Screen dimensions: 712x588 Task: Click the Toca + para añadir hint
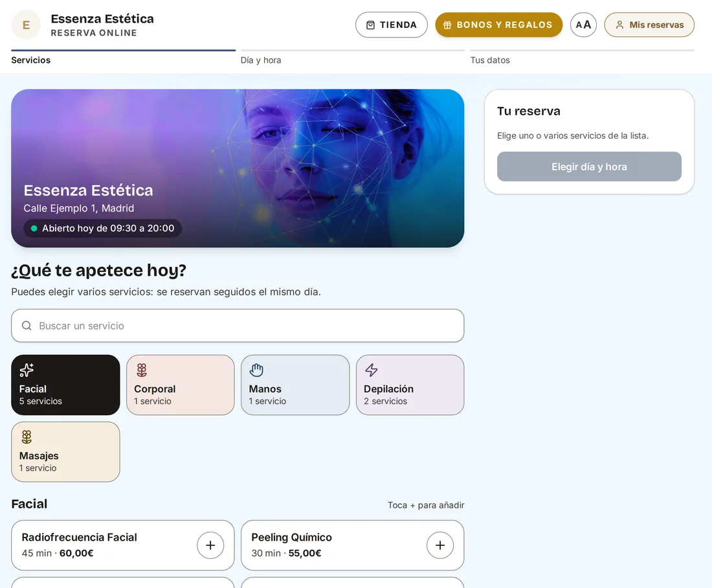pyautogui.click(x=426, y=505)
